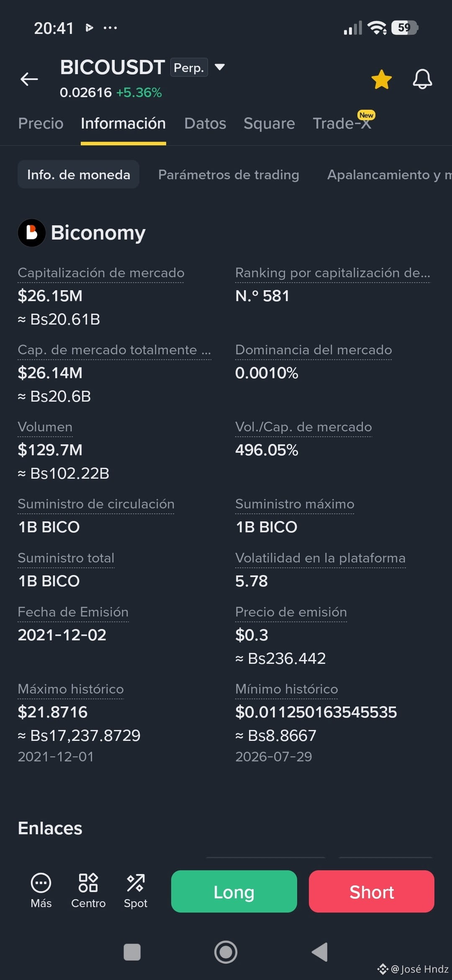Expand the BICOUSDT Perp. pair dropdown
The image size is (452, 980).
coord(220,67)
